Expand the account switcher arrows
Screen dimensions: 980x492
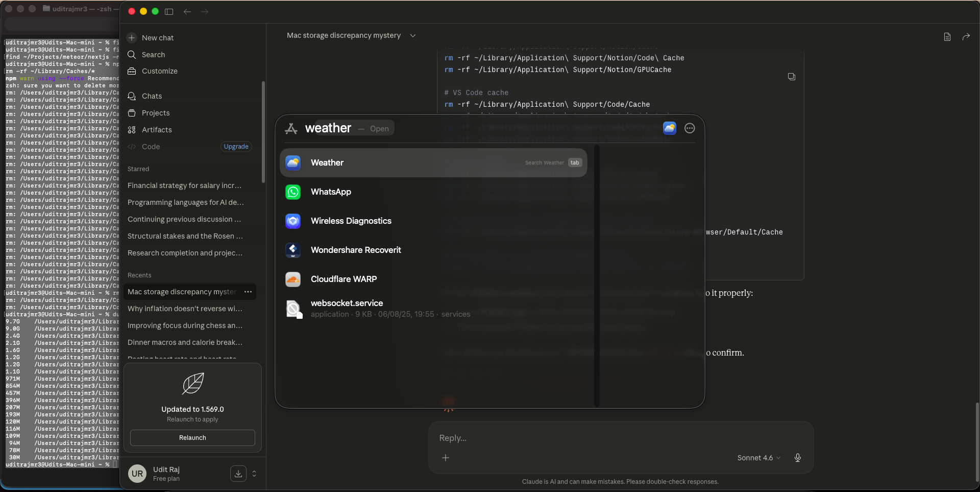pos(254,474)
